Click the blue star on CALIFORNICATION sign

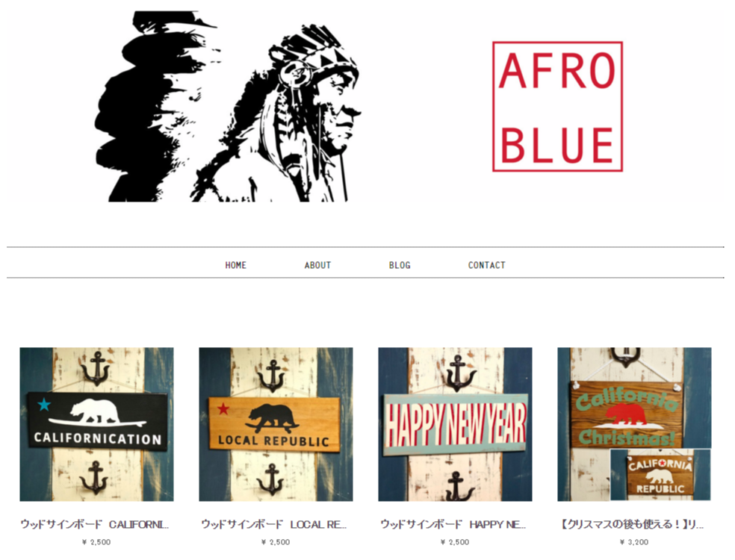44,405
